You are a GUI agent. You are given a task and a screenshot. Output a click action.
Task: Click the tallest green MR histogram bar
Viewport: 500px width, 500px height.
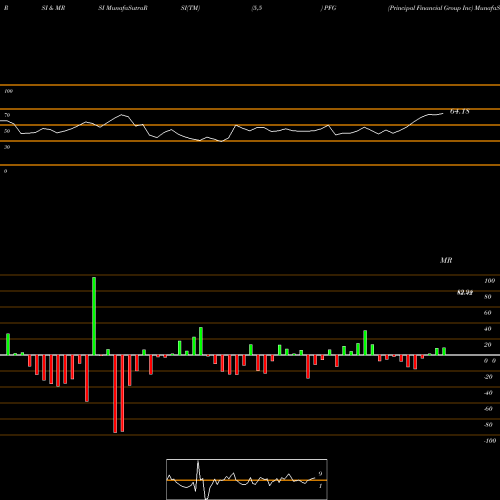[94, 316]
